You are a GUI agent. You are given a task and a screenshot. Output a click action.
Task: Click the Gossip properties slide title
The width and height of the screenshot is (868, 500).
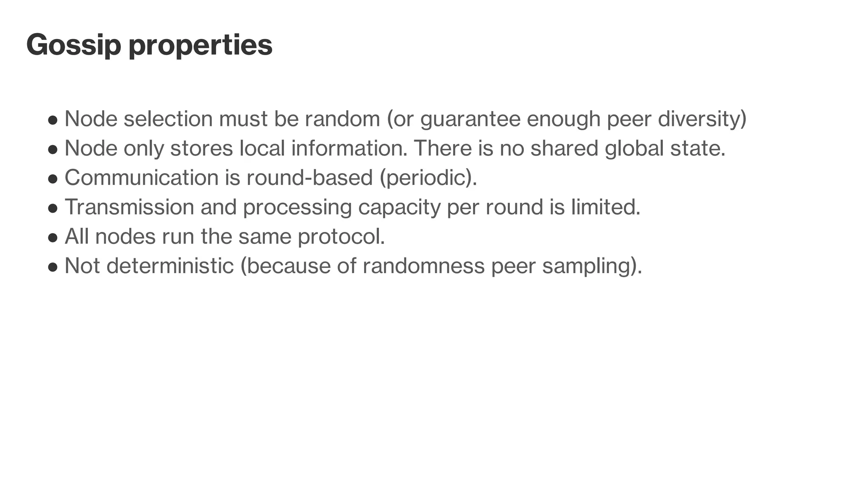pos(149,45)
